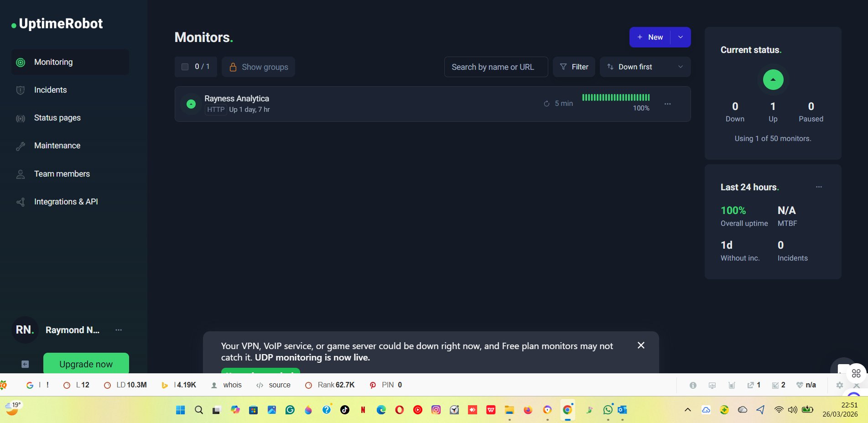Click the N/A MTBF value
The height and width of the screenshot is (423, 868).
786,210
